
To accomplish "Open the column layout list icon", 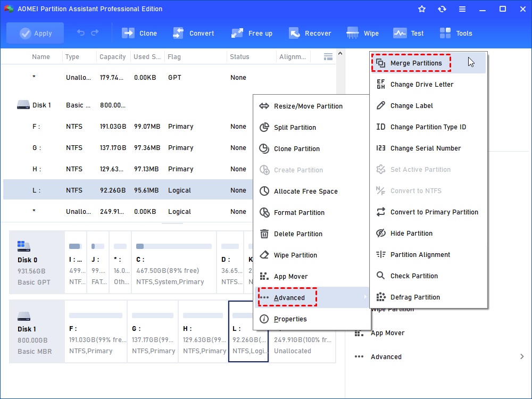I will (328, 57).
